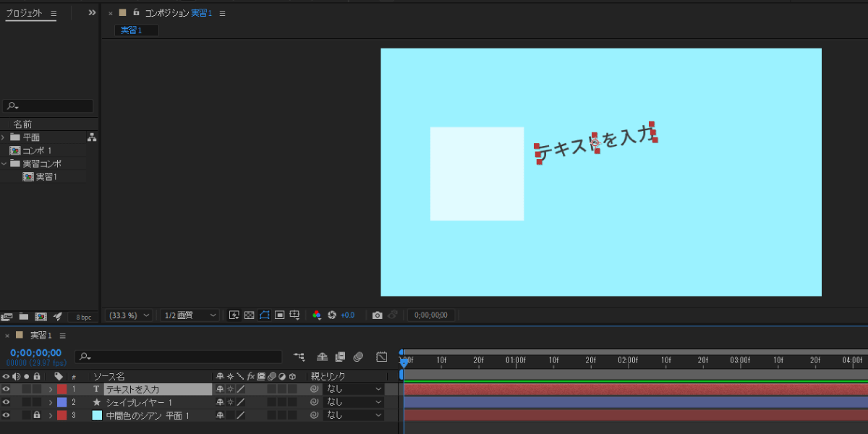Open the show channel RGB icon
Image resolution: width=868 pixels, height=434 pixels.
tap(317, 315)
